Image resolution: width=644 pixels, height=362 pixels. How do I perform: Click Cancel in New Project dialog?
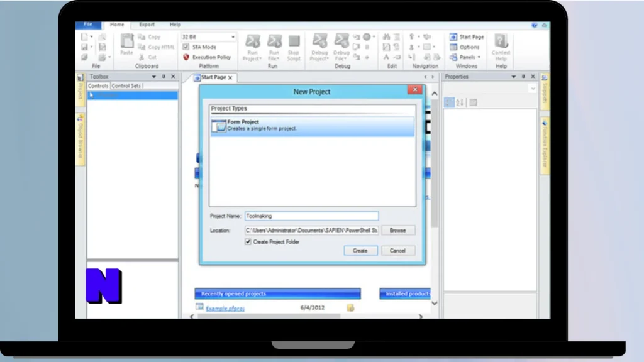[x=397, y=251]
